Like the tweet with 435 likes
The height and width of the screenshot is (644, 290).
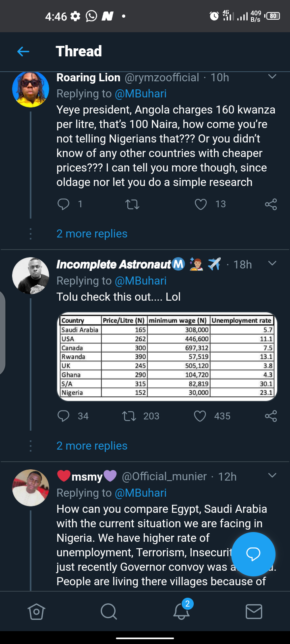200,416
